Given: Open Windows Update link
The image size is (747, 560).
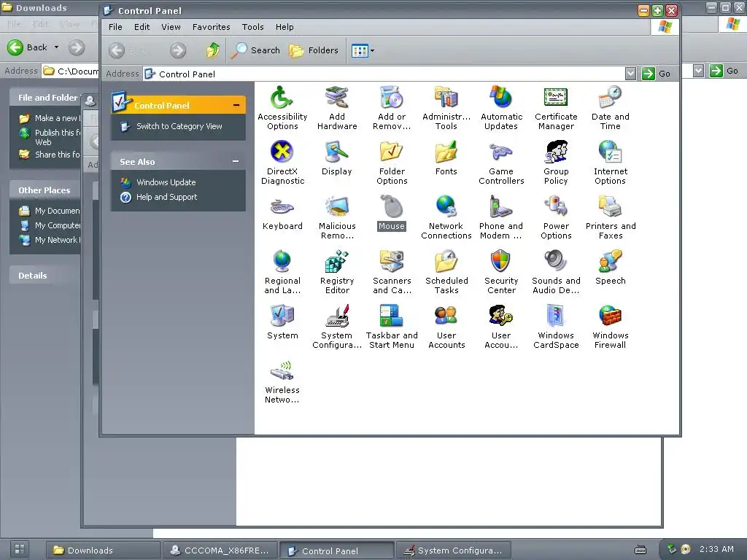Looking at the screenshot, I should 166,182.
